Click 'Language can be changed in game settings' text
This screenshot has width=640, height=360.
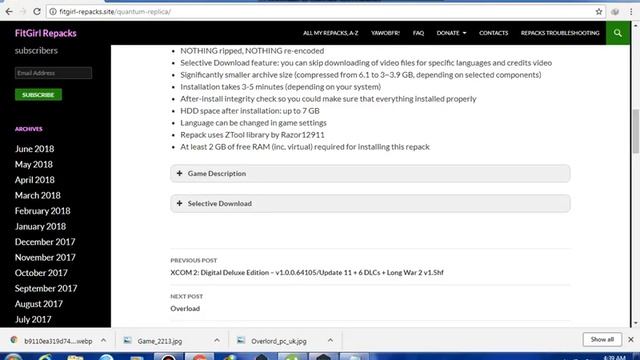253,123
